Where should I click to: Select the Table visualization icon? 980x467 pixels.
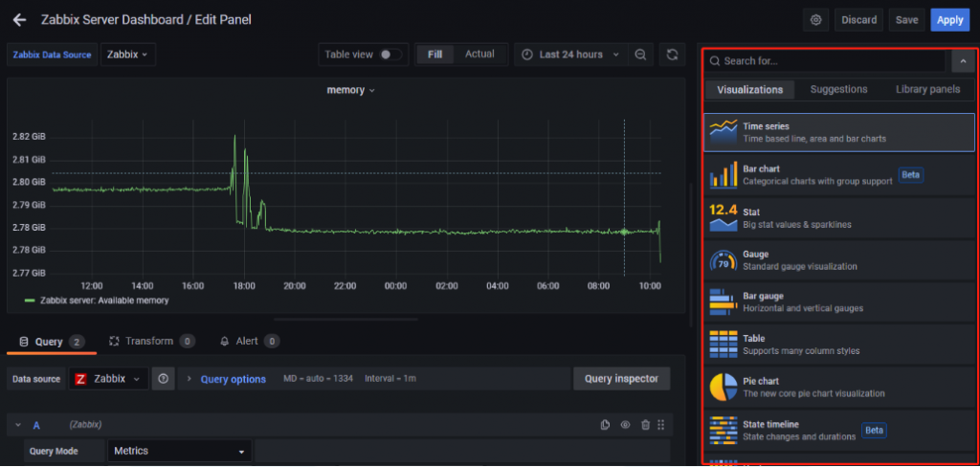point(724,345)
